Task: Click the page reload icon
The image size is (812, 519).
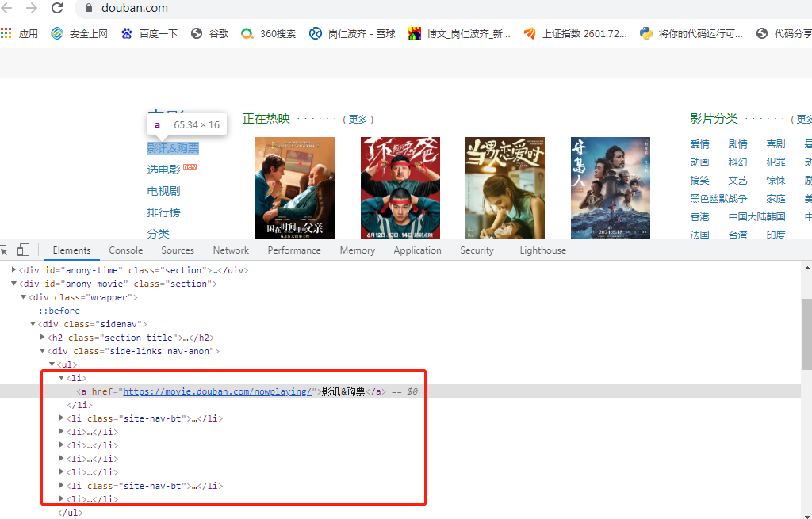Action: click(x=56, y=10)
